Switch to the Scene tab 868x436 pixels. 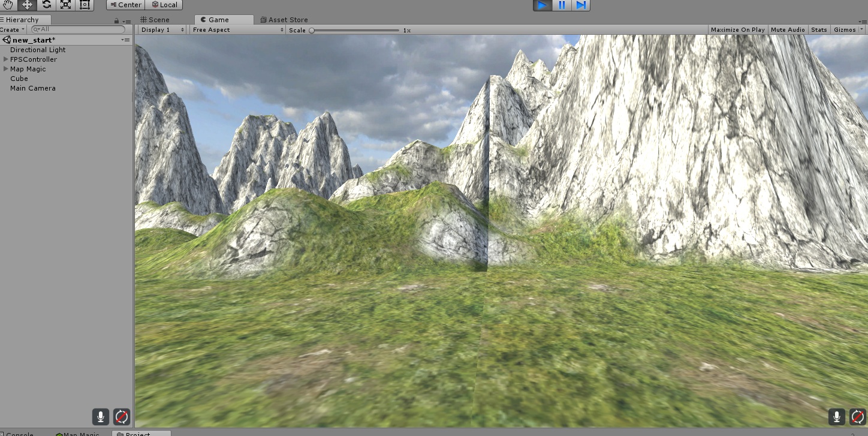157,19
